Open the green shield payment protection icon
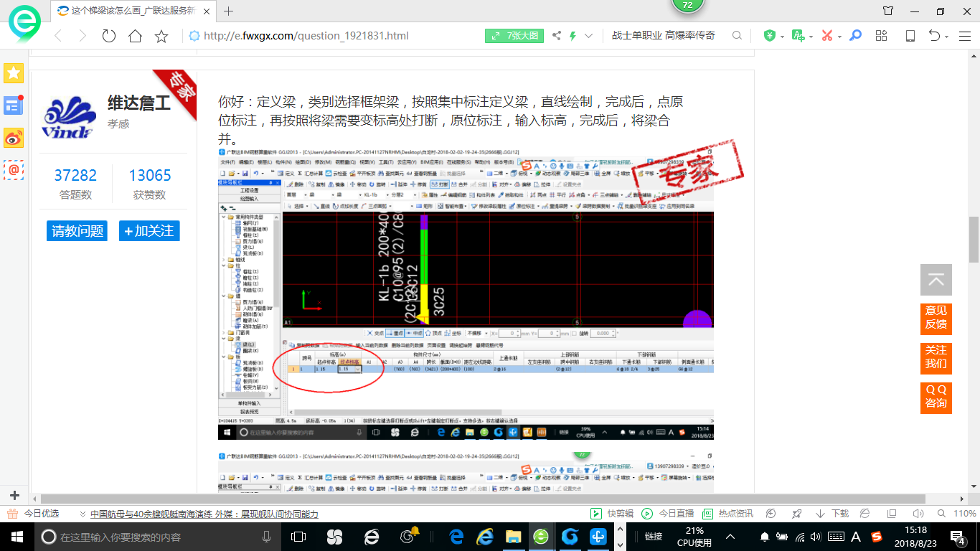The image size is (980, 551). coord(770,35)
